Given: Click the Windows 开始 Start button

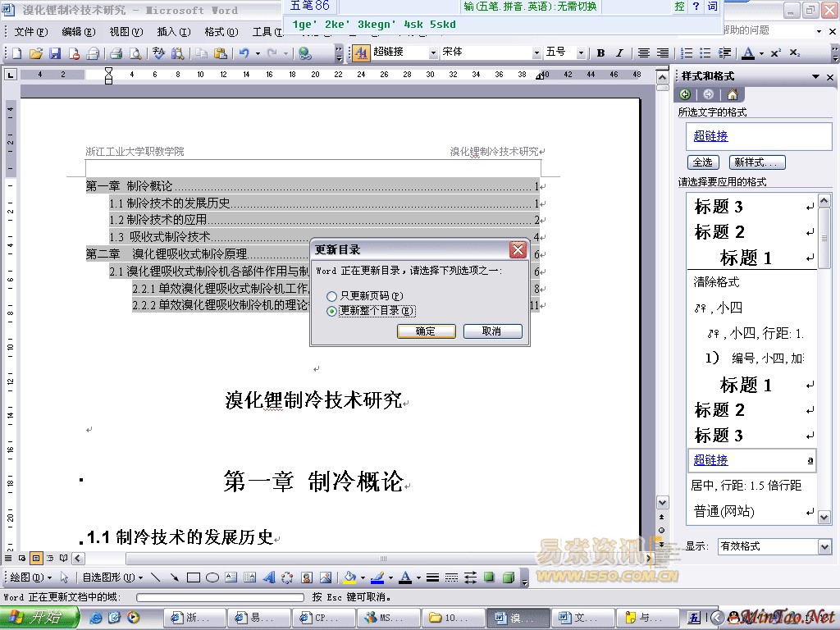Looking at the screenshot, I should (39, 618).
